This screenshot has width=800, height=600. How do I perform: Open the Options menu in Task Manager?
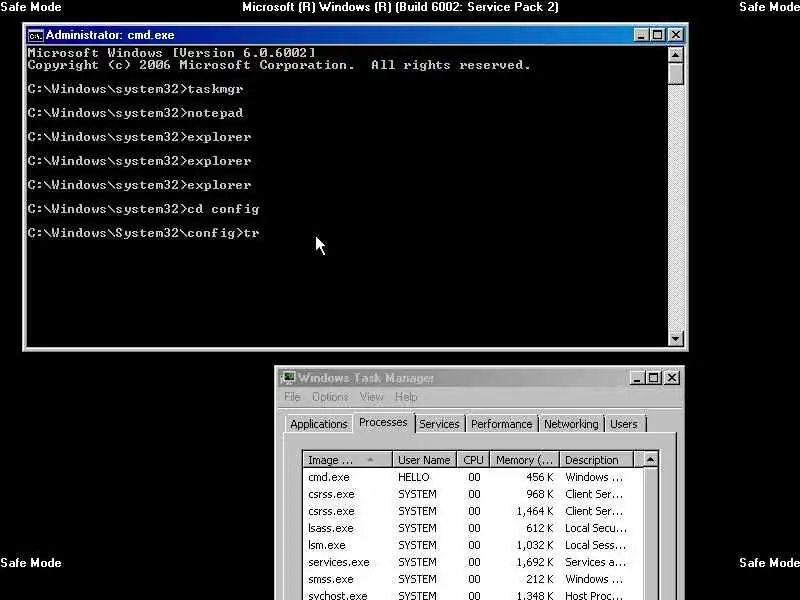click(x=330, y=396)
